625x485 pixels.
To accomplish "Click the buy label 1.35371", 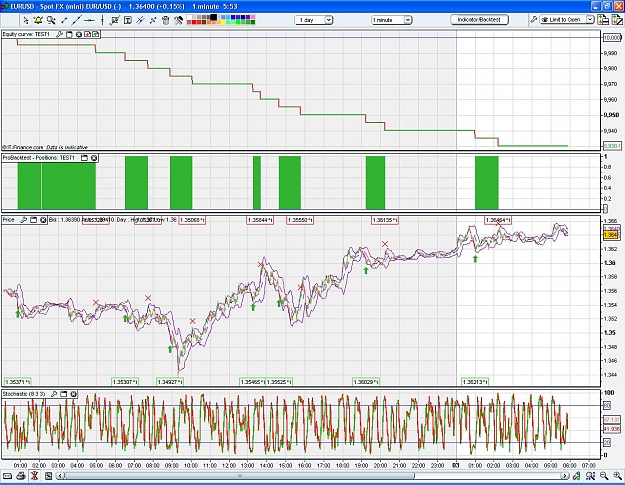I will 17,382.
